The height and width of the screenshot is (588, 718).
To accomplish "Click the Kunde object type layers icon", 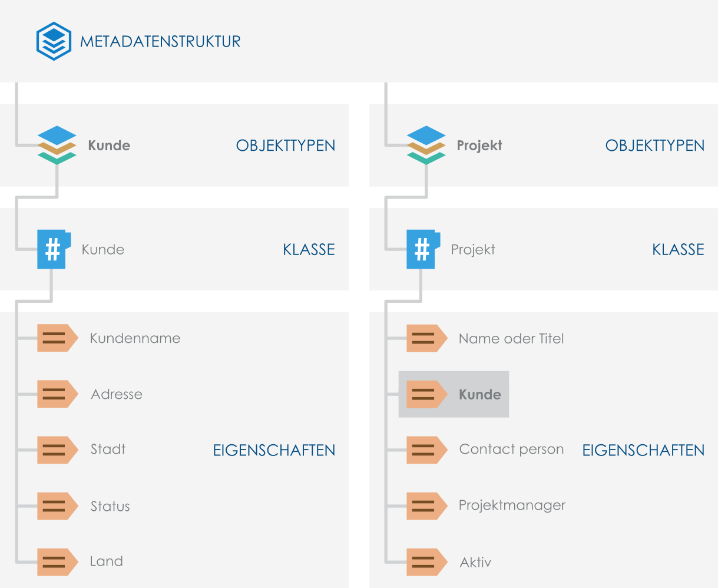I will pyautogui.click(x=57, y=145).
